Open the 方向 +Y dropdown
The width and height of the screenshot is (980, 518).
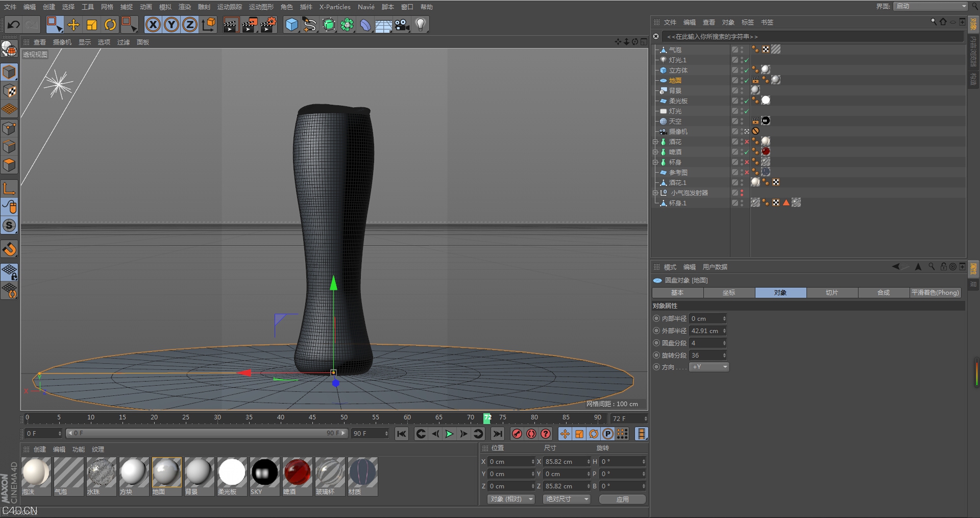(709, 367)
